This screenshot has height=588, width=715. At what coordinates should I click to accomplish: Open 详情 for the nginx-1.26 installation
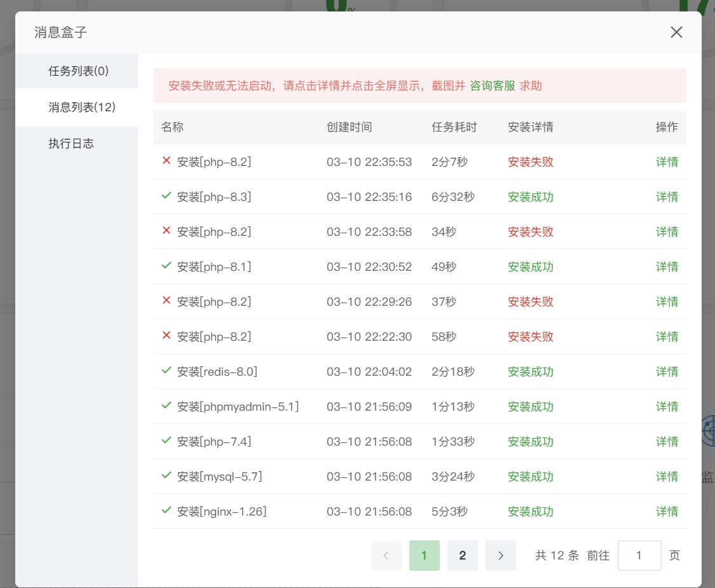[x=667, y=511]
